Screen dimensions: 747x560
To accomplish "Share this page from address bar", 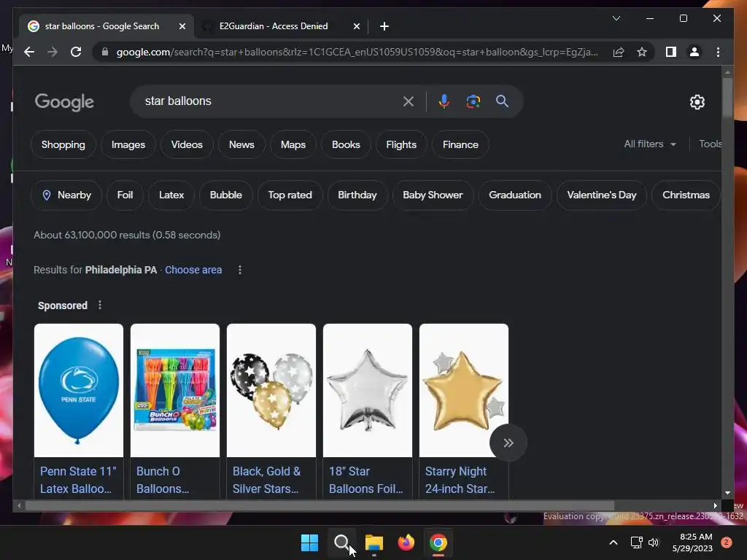I will 619,52.
